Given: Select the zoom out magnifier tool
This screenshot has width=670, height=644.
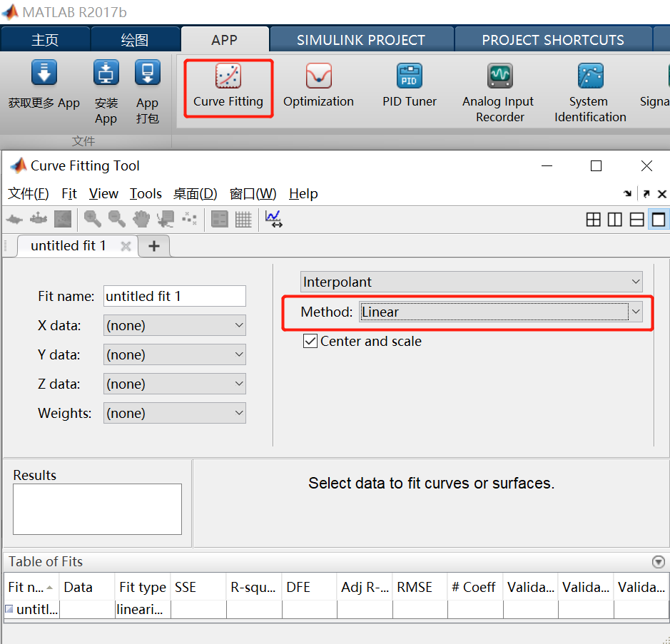Looking at the screenshot, I should (x=116, y=219).
